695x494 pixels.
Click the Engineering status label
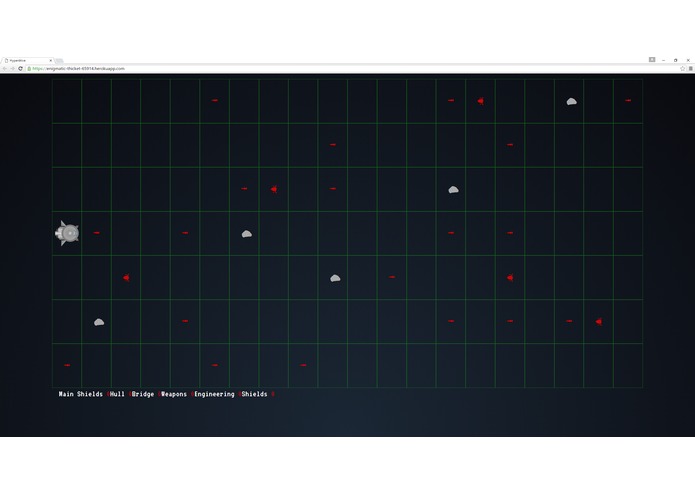click(x=214, y=394)
